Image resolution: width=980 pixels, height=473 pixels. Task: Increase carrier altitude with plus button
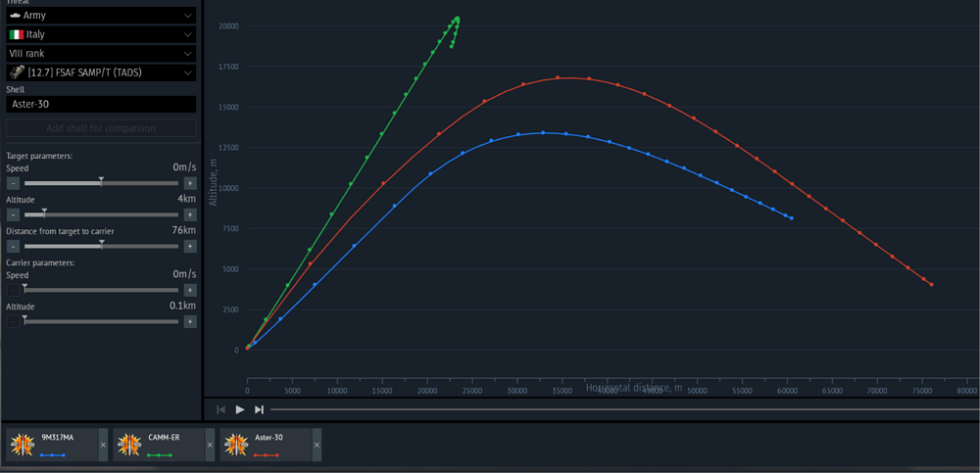190,321
